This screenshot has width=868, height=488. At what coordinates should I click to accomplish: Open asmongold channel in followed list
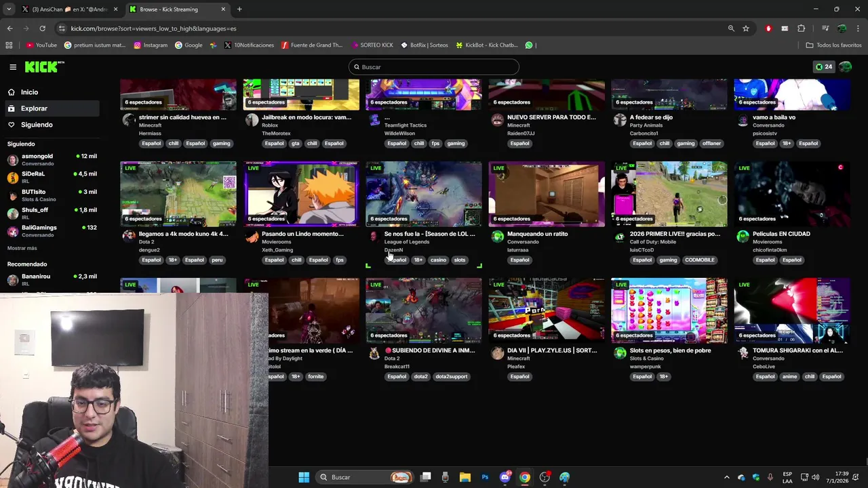[52, 159]
